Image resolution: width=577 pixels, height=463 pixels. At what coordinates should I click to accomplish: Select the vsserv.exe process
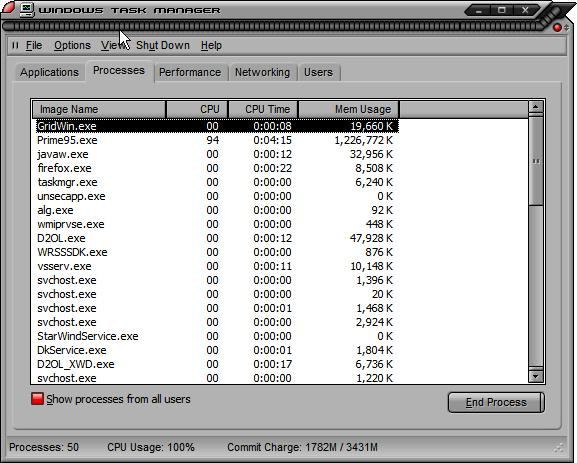coord(217,266)
